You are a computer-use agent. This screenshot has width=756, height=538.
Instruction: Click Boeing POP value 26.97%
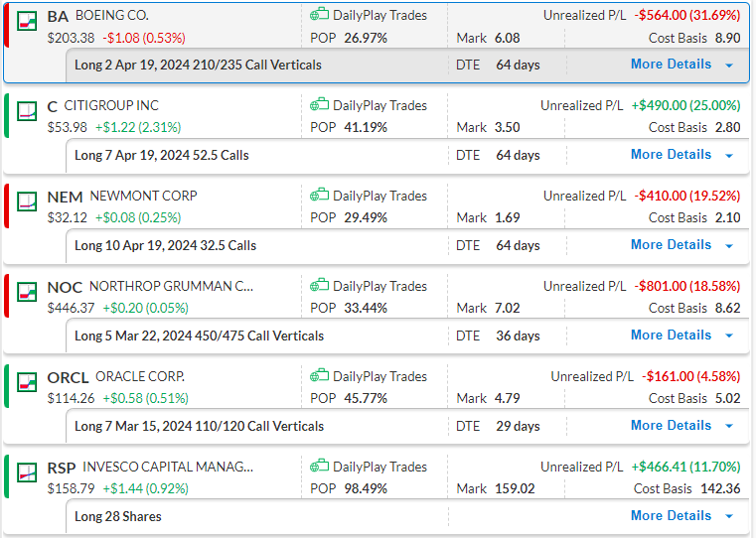[366, 38]
